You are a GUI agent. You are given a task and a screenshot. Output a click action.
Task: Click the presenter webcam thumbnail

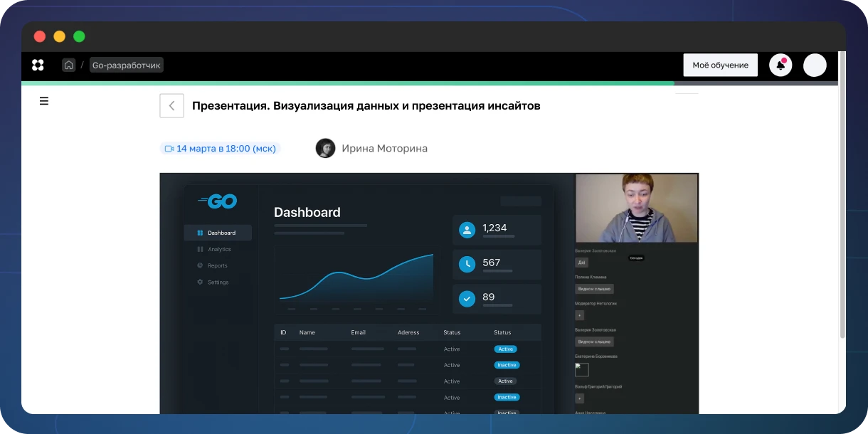click(x=636, y=208)
